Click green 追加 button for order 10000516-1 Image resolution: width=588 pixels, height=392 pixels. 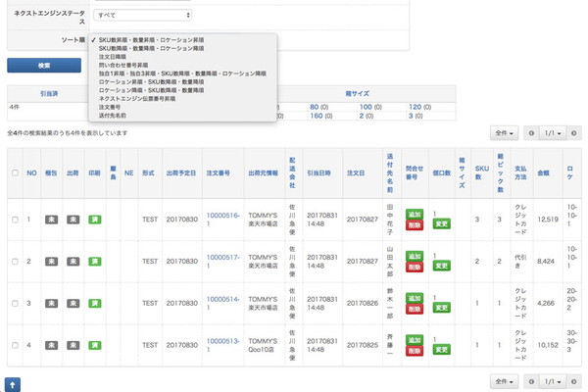point(415,215)
